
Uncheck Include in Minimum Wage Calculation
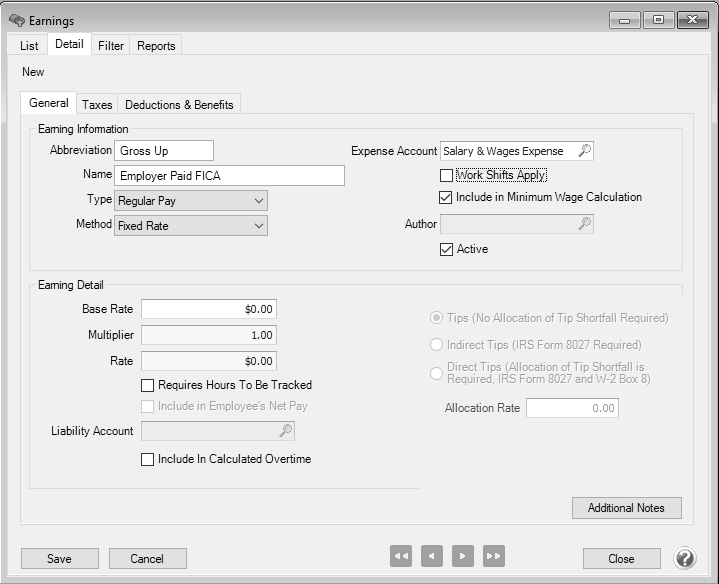point(447,198)
